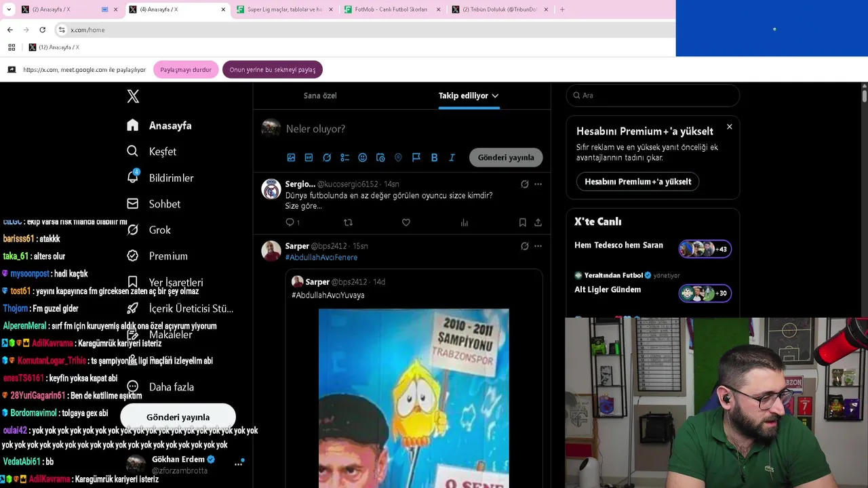Repost Sergio's post

point(348,222)
